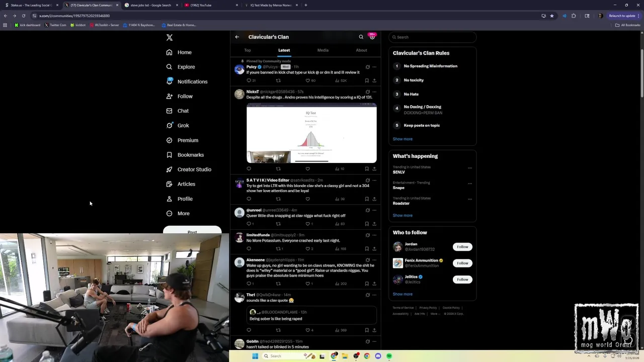Screen dimensions: 644x362
Task: Open the Privacy Policy link
Action: click(x=428, y=308)
